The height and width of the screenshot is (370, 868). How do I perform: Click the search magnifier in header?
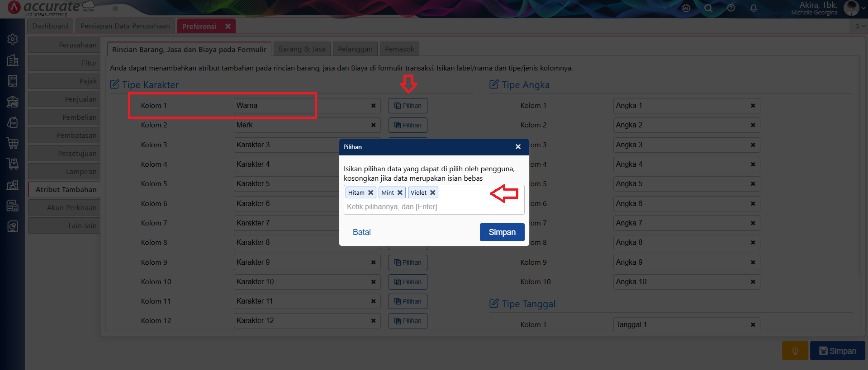click(x=708, y=8)
